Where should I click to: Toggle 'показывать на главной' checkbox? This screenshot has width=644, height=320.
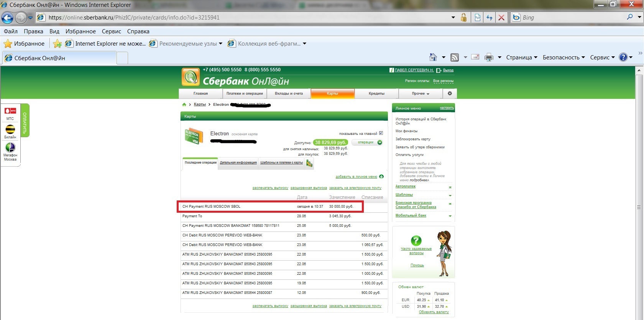pyautogui.click(x=381, y=133)
